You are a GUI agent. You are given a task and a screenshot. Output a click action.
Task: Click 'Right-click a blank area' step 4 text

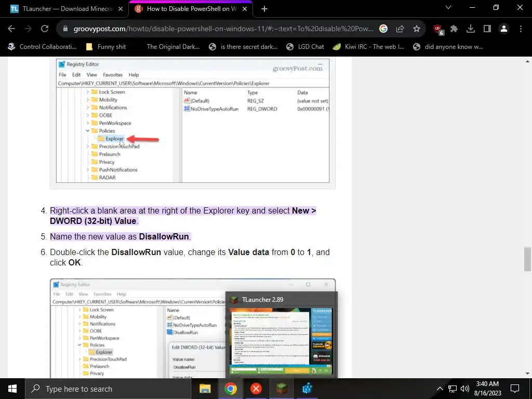[183, 216]
